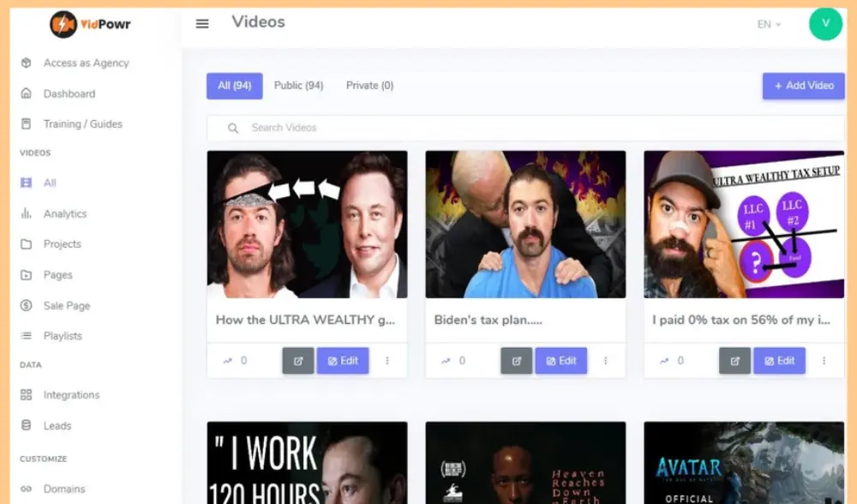Viewport: 857px width, 504px height.
Task: Switch to the All (94) tab
Action: [x=235, y=86]
